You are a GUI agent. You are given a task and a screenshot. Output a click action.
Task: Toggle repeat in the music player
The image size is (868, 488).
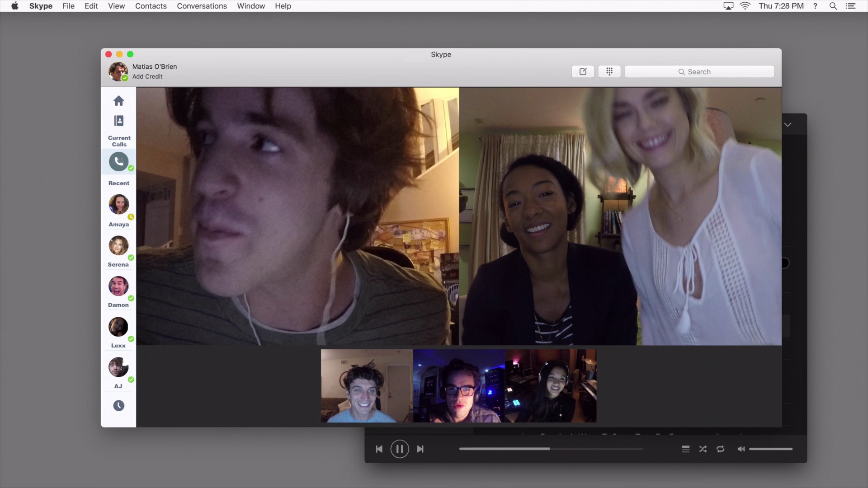tap(720, 449)
